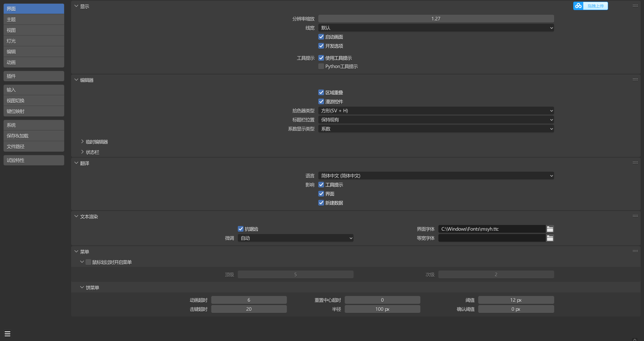This screenshot has width=644, height=341.
Task: Click the 拖拽上传 button
Action: [x=595, y=6]
